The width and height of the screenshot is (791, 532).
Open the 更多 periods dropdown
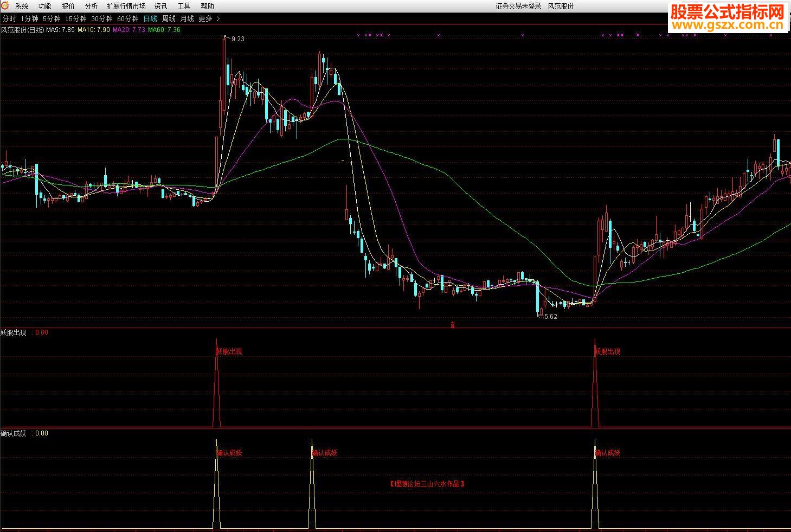(205, 18)
